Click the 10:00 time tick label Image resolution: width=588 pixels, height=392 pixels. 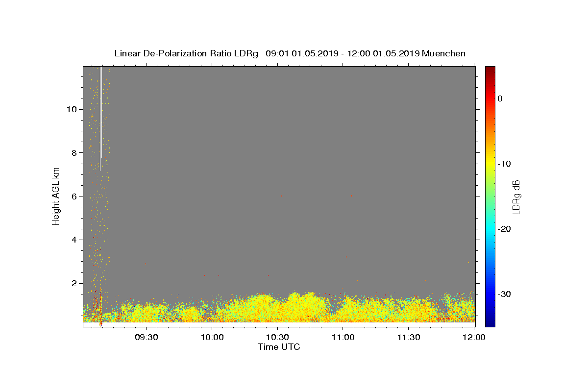[x=212, y=337]
